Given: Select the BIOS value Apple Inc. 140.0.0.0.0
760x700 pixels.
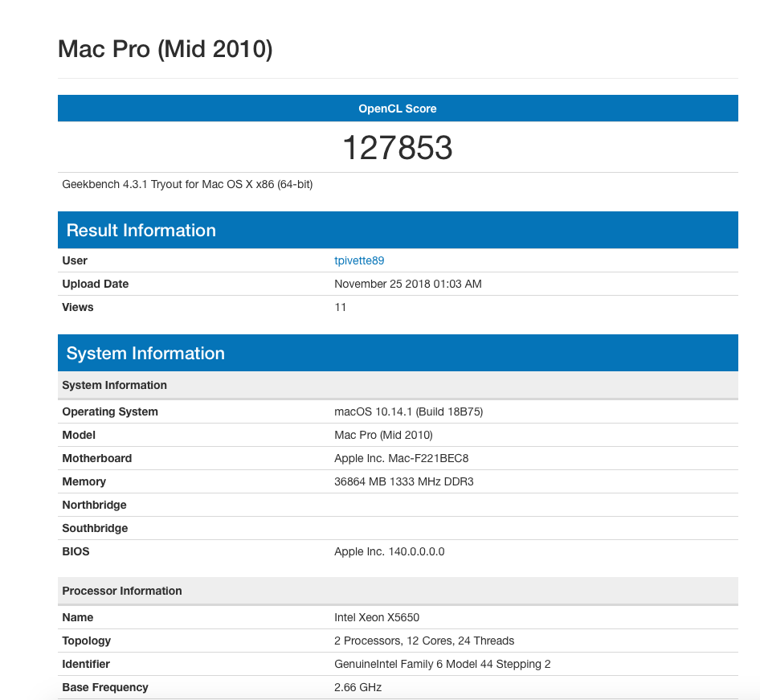Looking at the screenshot, I should tap(389, 551).
